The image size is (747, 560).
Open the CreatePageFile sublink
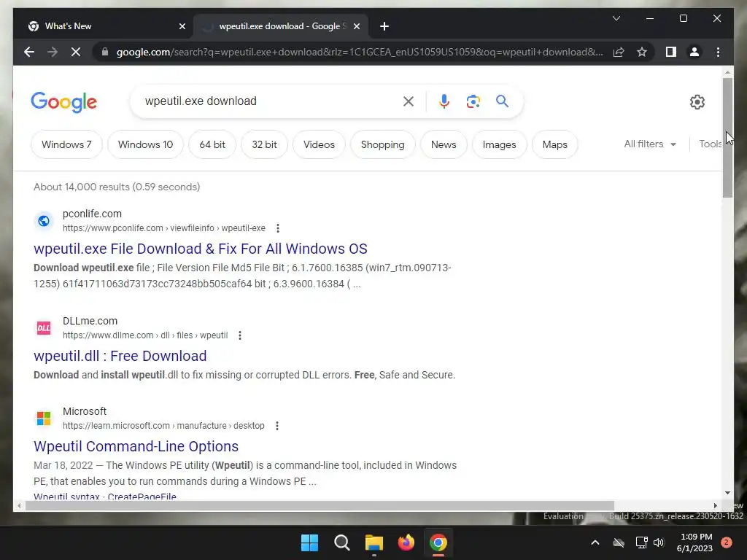pos(142,496)
